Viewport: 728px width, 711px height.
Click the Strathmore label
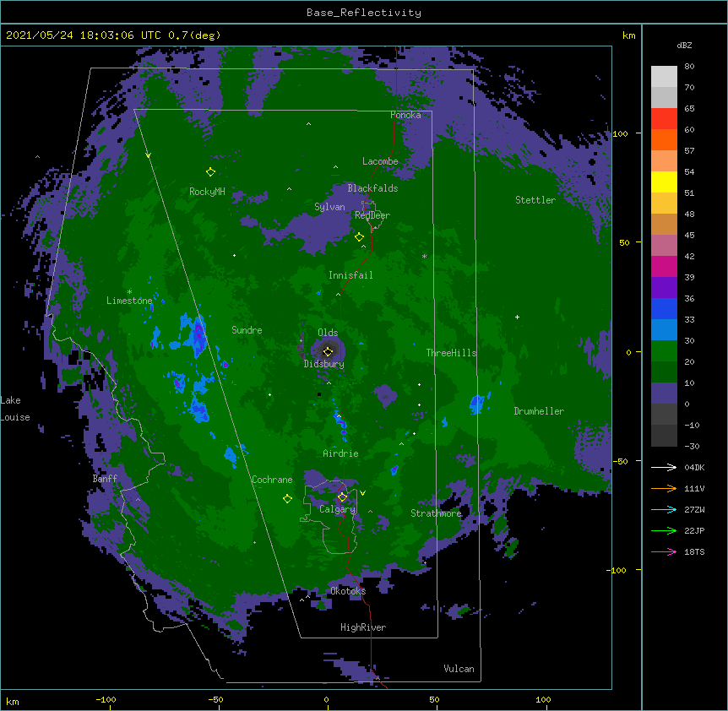pos(436,513)
